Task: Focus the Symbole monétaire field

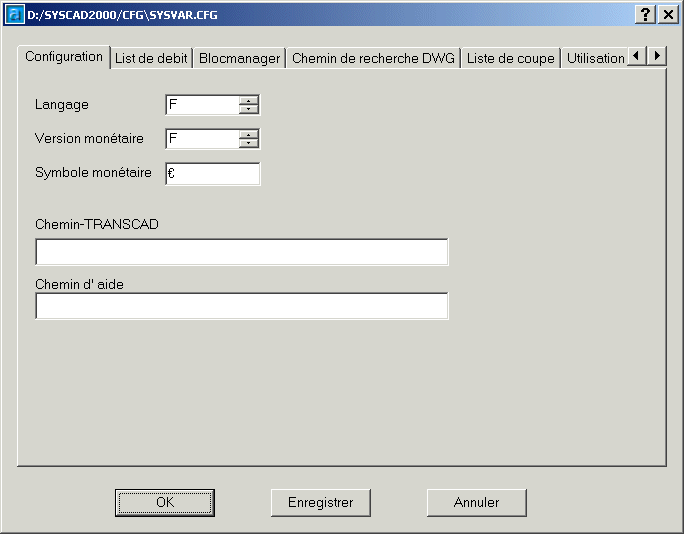Action: [x=212, y=174]
